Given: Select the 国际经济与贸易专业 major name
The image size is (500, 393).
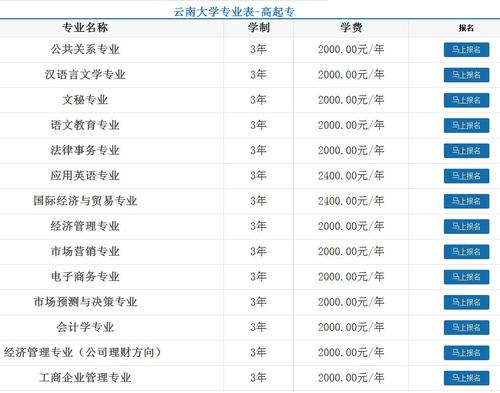Looking at the screenshot, I should point(85,201).
